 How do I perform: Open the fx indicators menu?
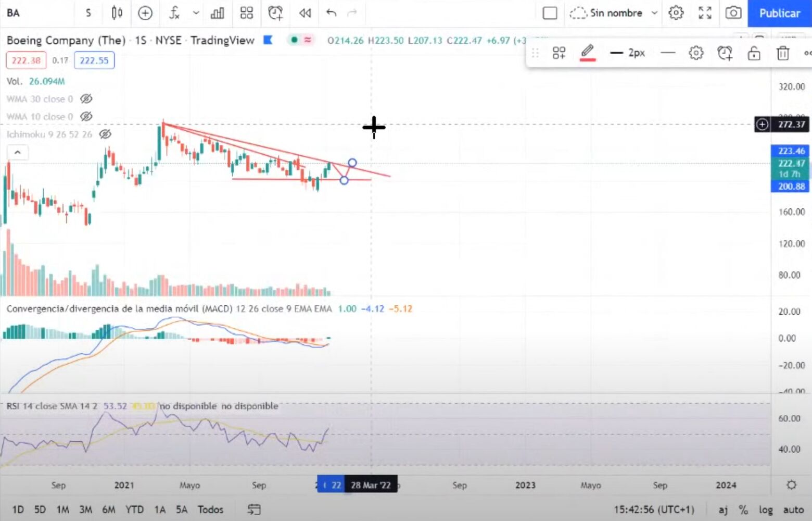(174, 13)
